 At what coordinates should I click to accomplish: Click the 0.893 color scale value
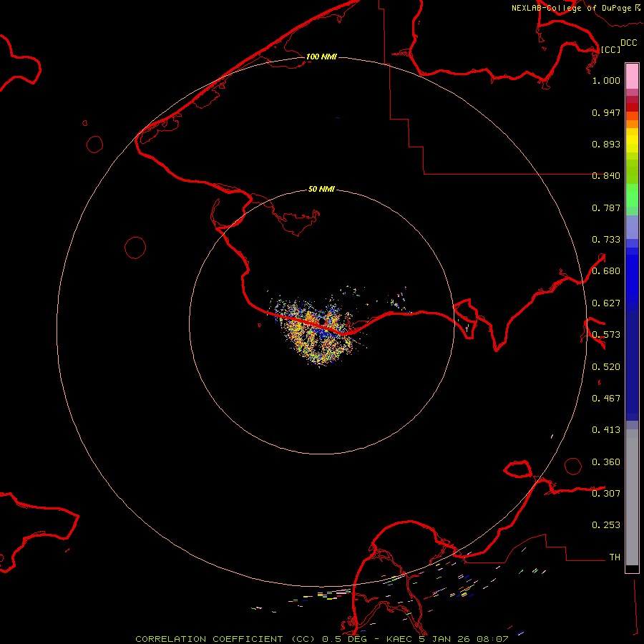tap(606, 144)
